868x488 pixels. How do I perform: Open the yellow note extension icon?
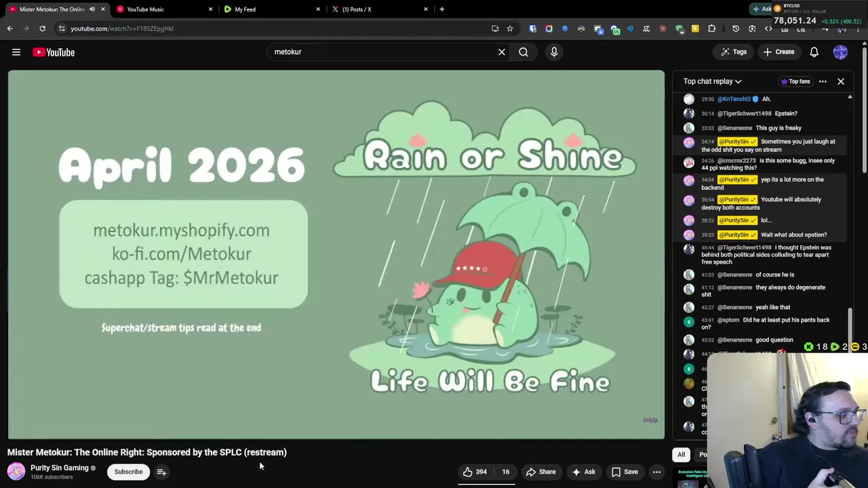695,28
